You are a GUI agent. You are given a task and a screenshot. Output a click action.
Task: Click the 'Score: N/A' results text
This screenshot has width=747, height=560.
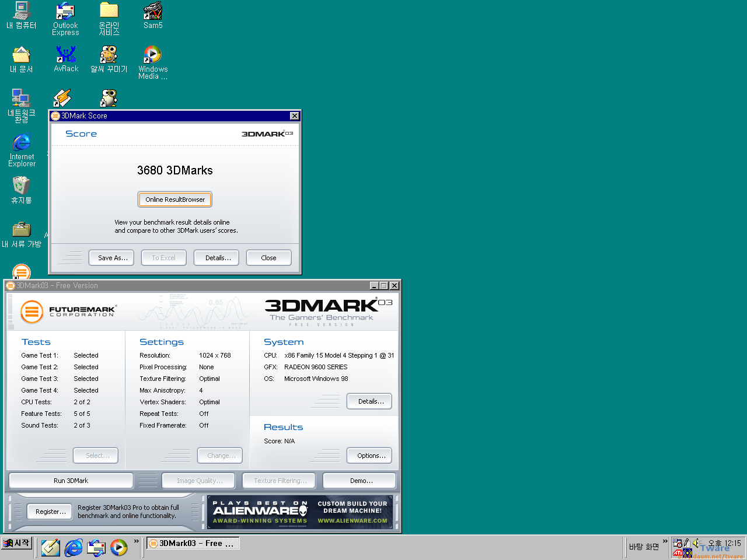(280, 441)
